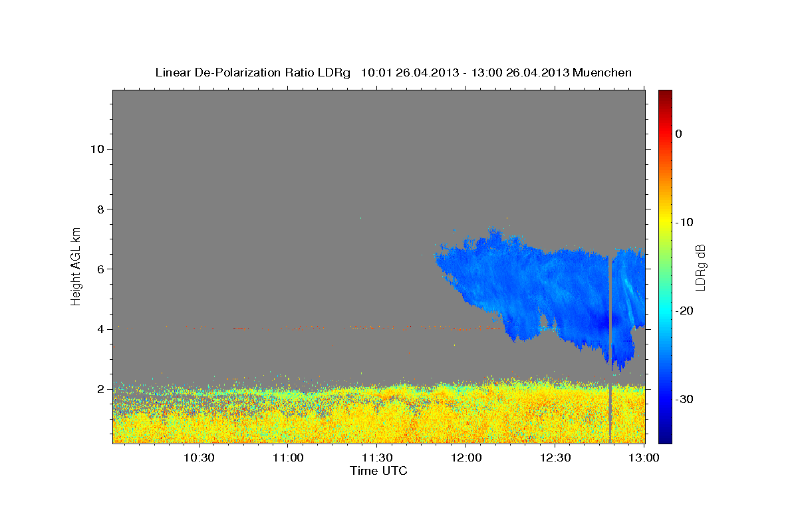Click the '11:30' time tick label
This screenshot has height=532, width=798.
[377, 458]
